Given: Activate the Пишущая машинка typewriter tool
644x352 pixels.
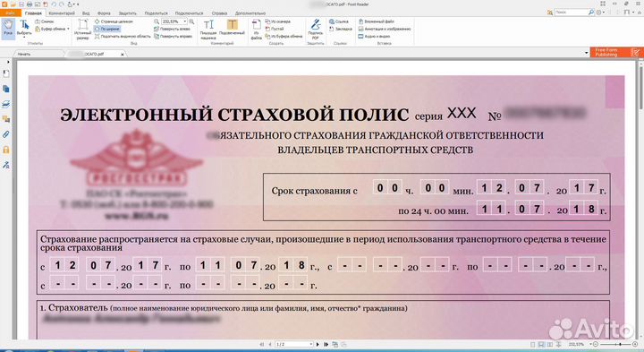Looking at the screenshot, I should [x=208, y=29].
